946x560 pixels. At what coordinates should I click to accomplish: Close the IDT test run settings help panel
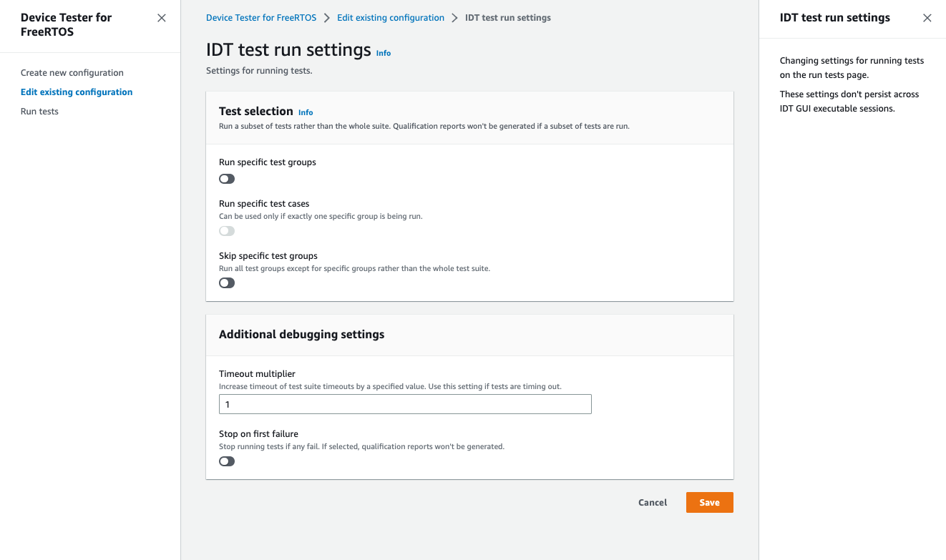(927, 17)
